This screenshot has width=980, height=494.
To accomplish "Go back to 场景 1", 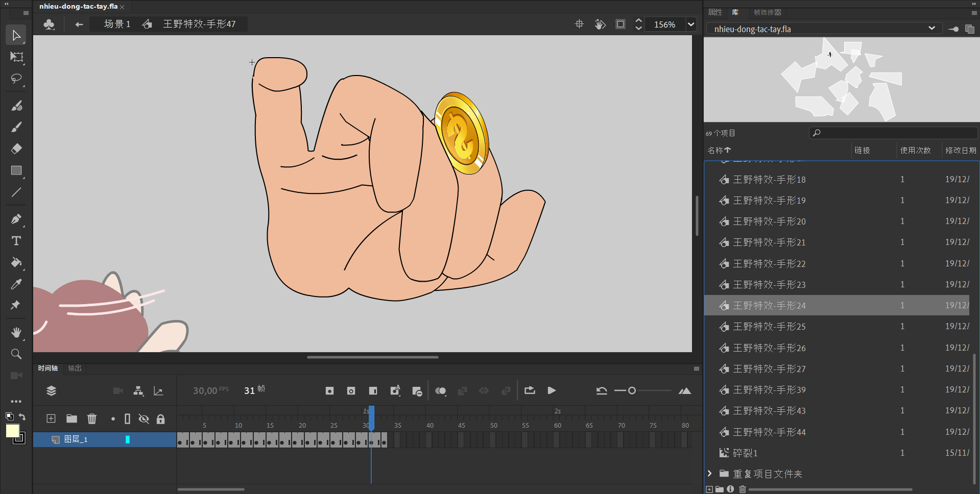I will click(117, 24).
